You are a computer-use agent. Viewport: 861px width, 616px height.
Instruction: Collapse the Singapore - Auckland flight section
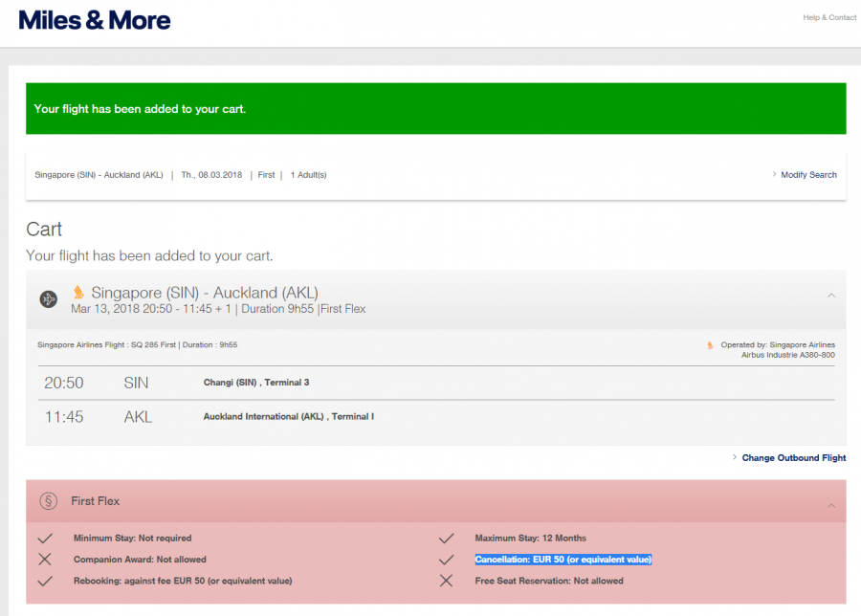coord(831,296)
